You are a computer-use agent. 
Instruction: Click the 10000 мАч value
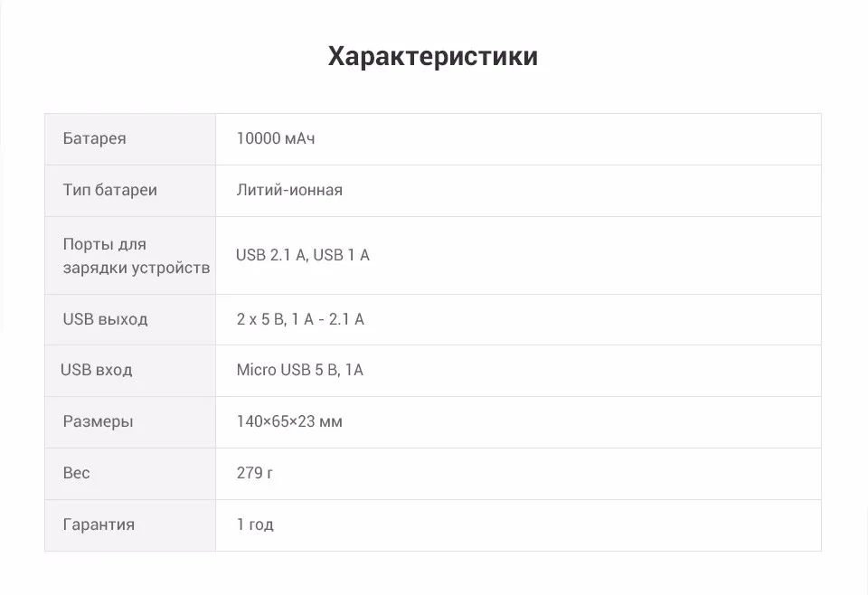click(x=276, y=138)
